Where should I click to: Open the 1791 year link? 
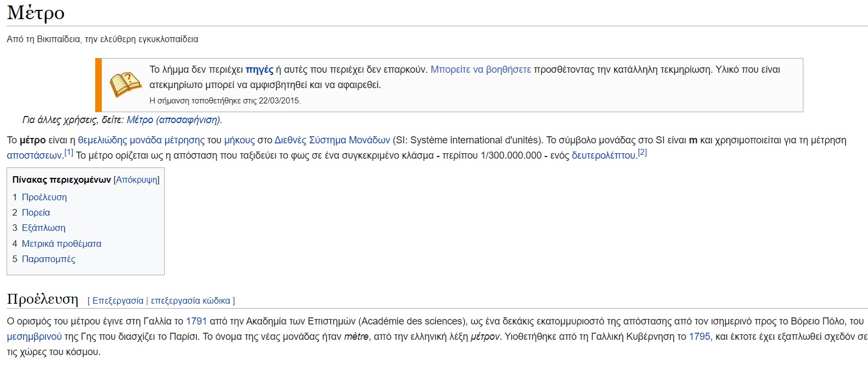(x=196, y=321)
